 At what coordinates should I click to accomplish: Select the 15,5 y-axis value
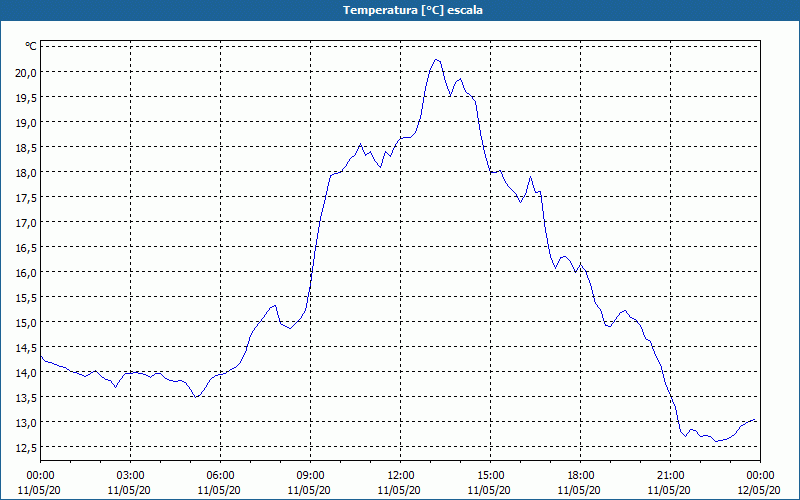(x=26, y=297)
